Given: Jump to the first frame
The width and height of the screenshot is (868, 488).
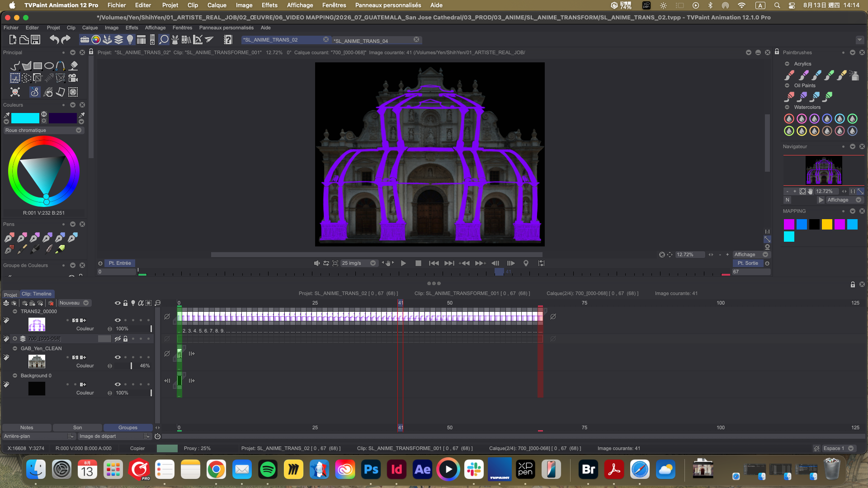Looking at the screenshot, I should tap(434, 263).
